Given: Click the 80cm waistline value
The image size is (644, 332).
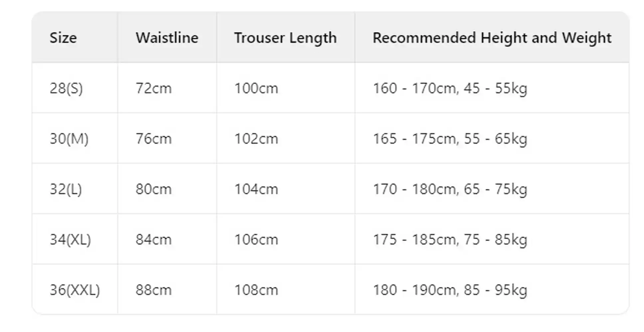Looking at the screenshot, I should pos(153,189).
